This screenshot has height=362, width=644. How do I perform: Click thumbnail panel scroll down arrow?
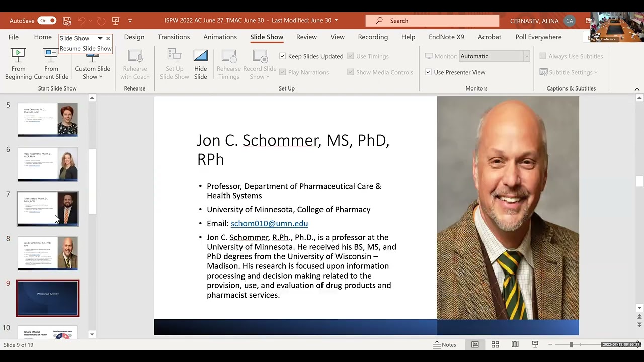tap(92, 334)
